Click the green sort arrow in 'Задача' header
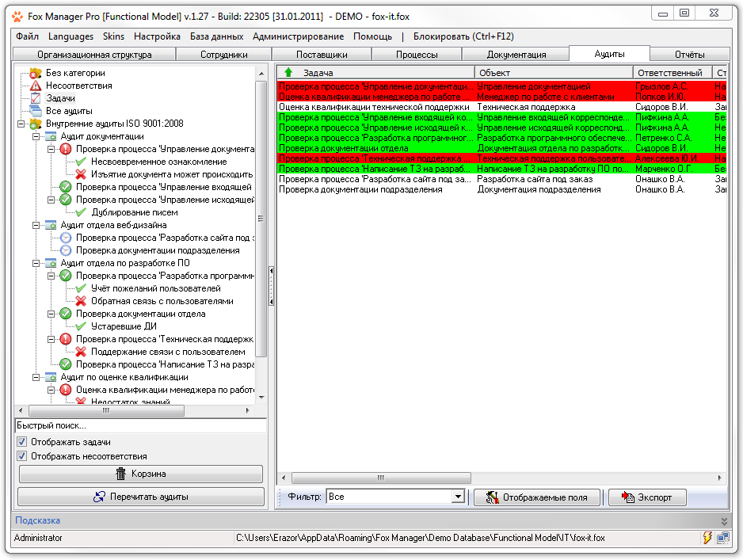Image resolution: width=743 pixels, height=560 pixels. 288,73
